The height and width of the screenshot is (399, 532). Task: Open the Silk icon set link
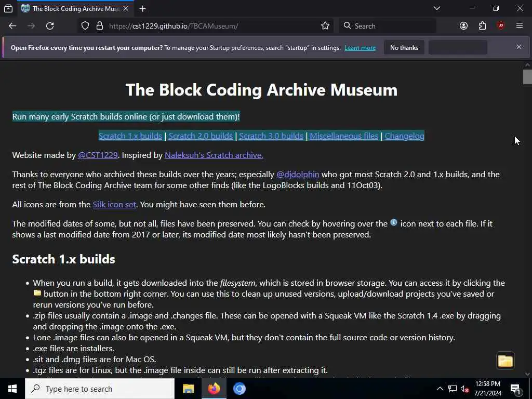click(114, 205)
